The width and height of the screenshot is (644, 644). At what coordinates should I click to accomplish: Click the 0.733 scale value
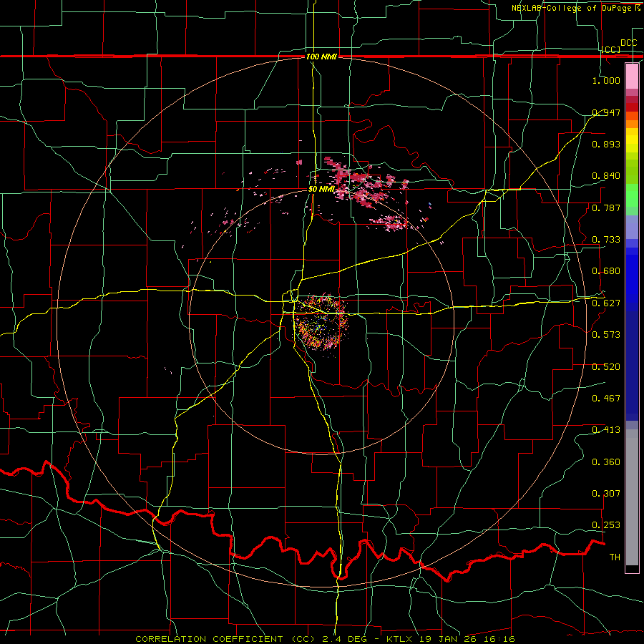click(606, 240)
